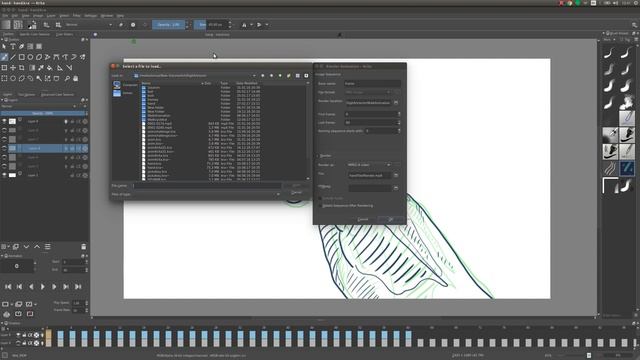Viewport: 640px width, 360px height.
Task: Open the Layer menu
Action: tap(51, 16)
